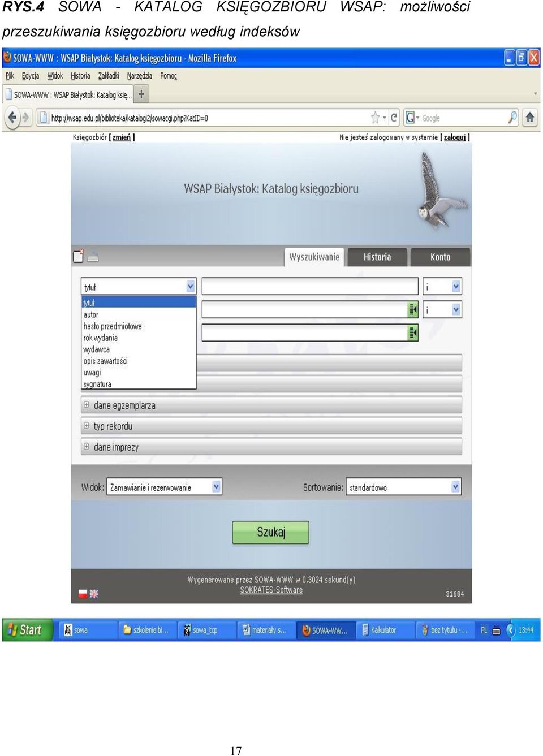The width and height of the screenshot is (543, 756).
Task: Switch to the Wyszukiwanie tab
Action: (x=314, y=257)
